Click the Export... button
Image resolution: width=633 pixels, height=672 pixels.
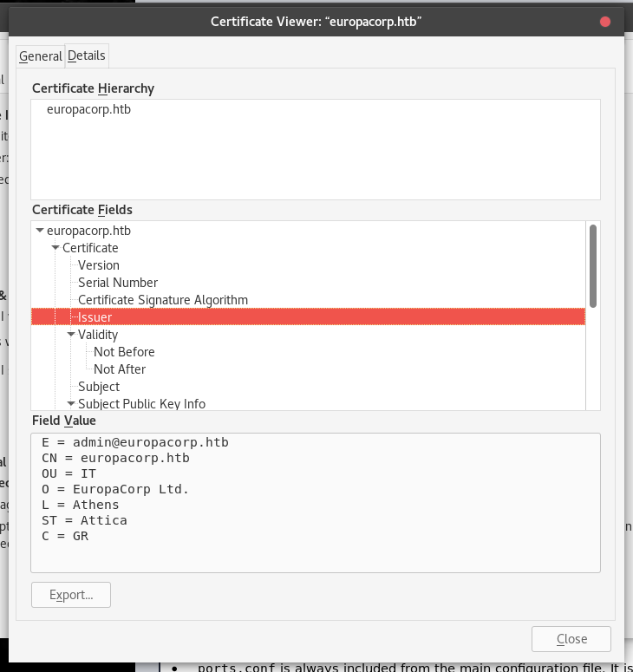71,595
